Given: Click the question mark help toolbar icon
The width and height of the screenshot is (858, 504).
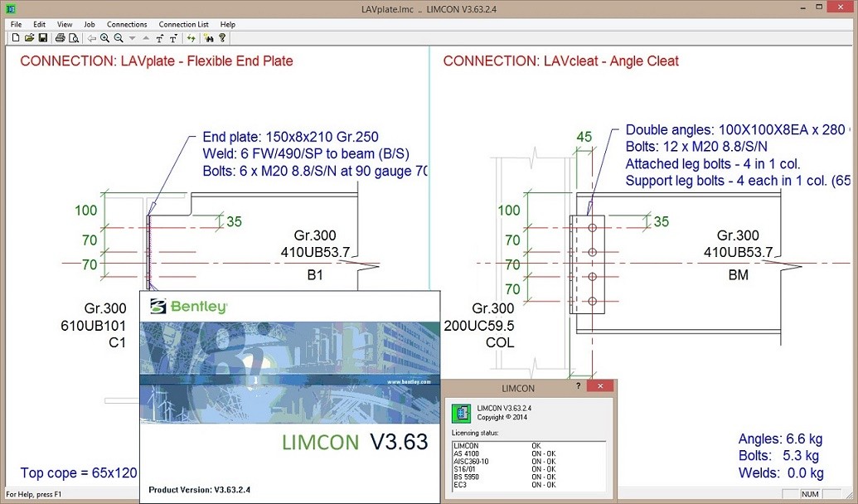Looking at the screenshot, I should point(222,38).
